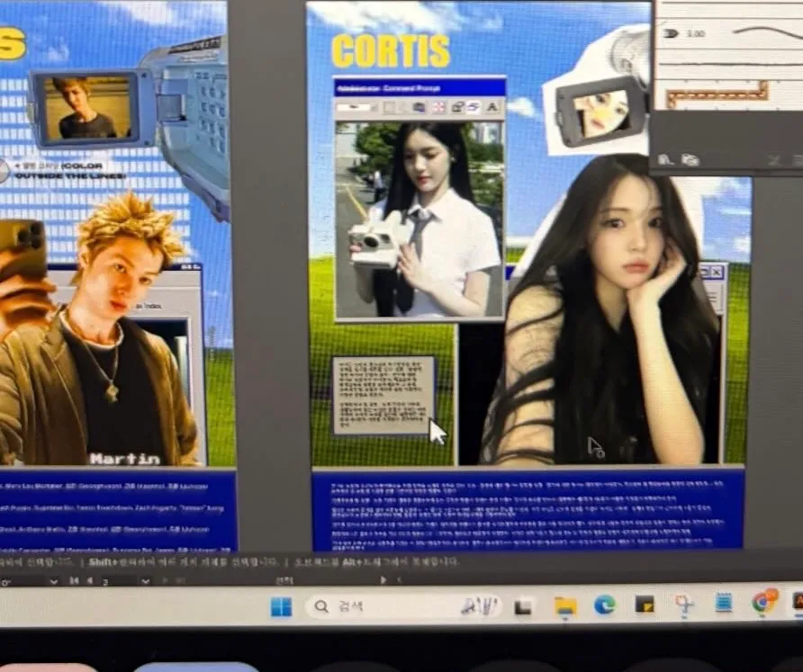Select the camcorder screen photo on left artboard
803x672 pixels.
(x=86, y=108)
